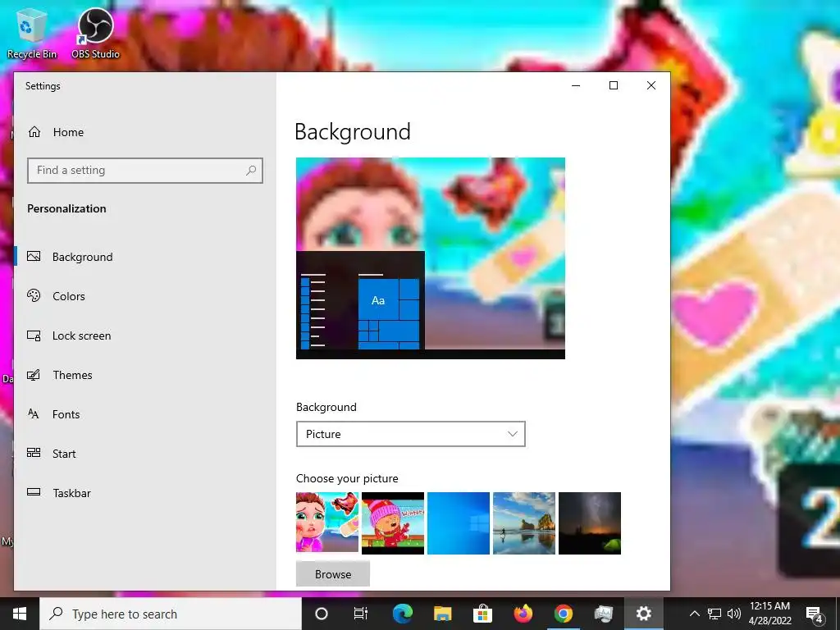The height and width of the screenshot is (630, 840).
Task: Choose the night sky tent wallpaper thumbnail
Action: click(x=590, y=523)
